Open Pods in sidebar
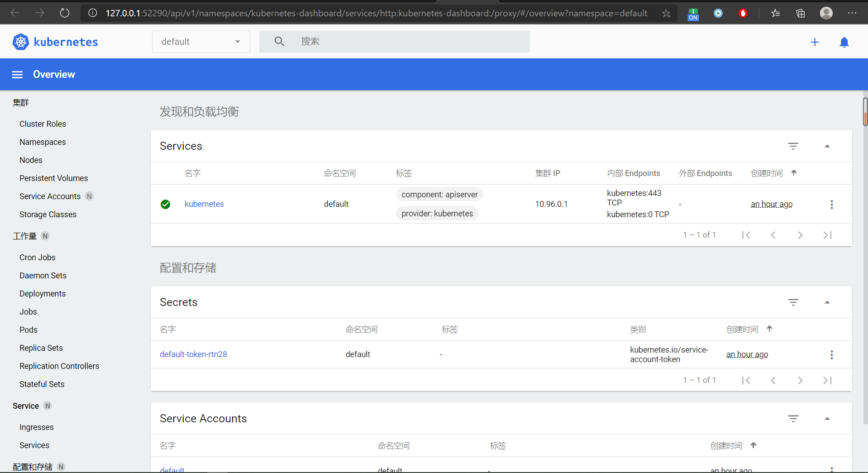 [x=29, y=330]
